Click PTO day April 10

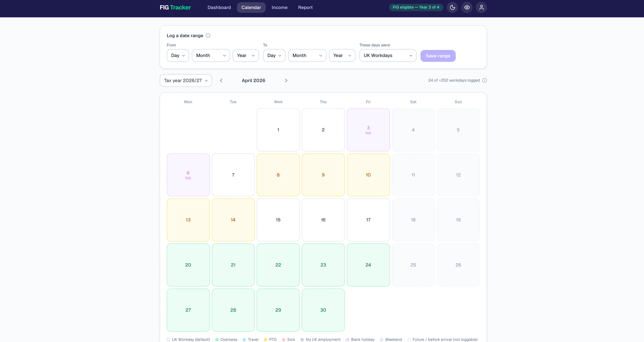tap(368, 175)
